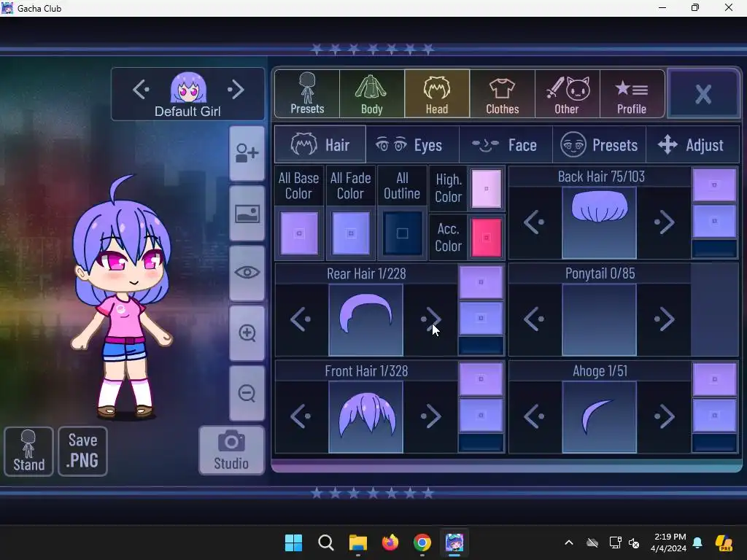This screenshot has height=560, width=747.
Task: Click the Rear Hair preview thumbnail
Action: [x=366, y=320]
